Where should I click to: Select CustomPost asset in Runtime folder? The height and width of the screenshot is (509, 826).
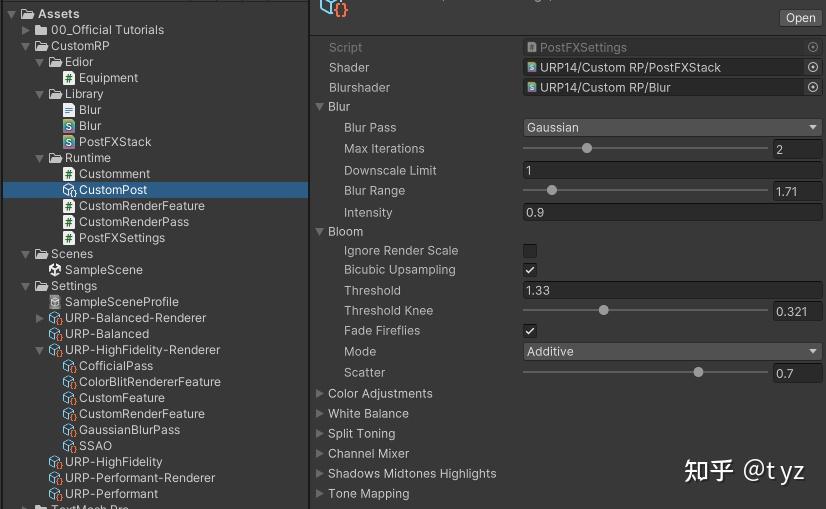113,190
